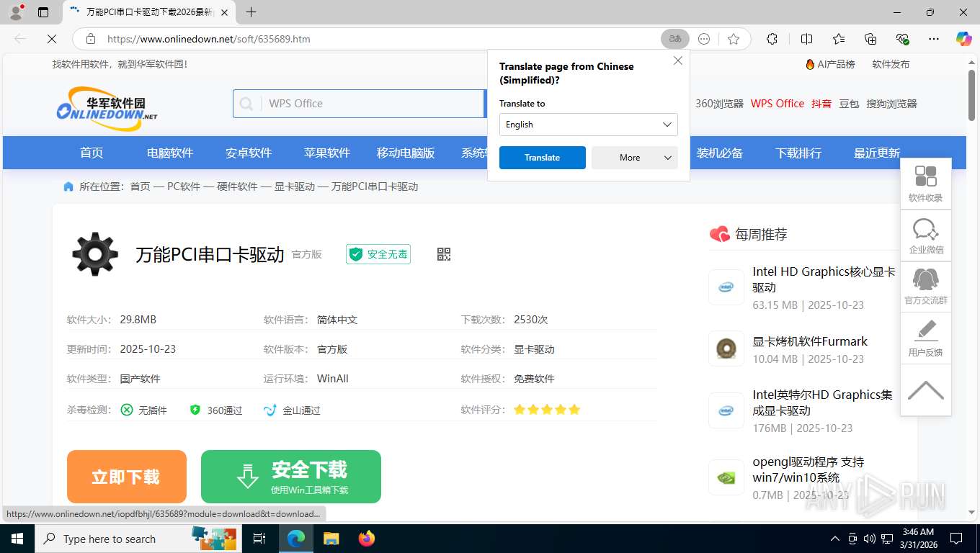
Task: Open the 装机必备 navigation tab
Action: tap(720, 153)
